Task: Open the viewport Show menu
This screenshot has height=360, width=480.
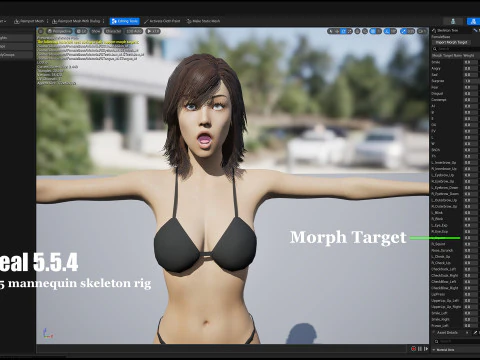Action: tap(96, 31)
